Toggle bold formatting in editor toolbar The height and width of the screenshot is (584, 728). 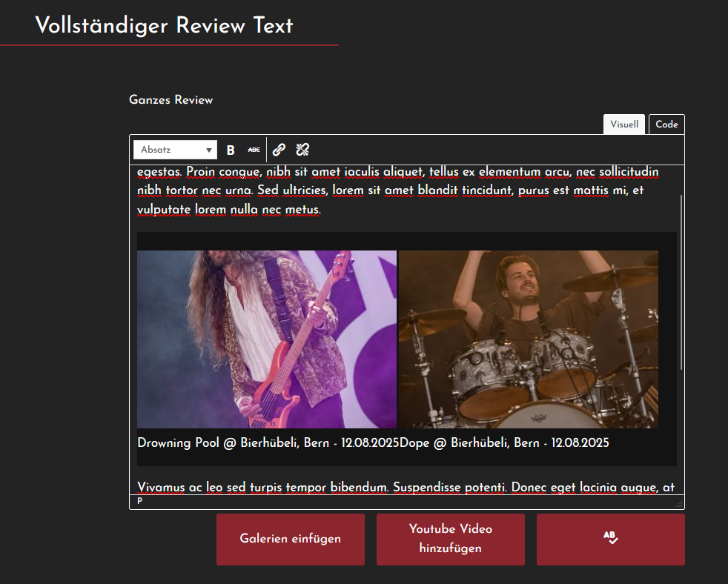click(x=231, y=150)
